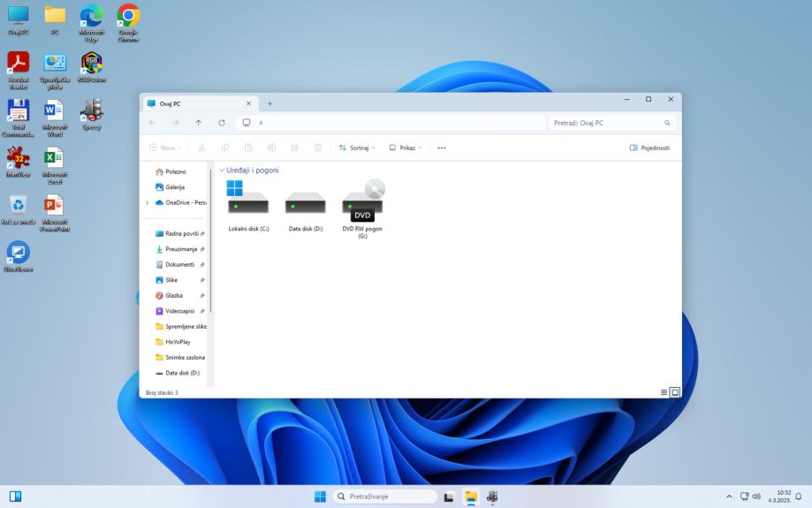This screenshot has width=812, height=508.
Task: Close the Ovaj PC tab
Action: pyautogui.click(x=248, y=103)
